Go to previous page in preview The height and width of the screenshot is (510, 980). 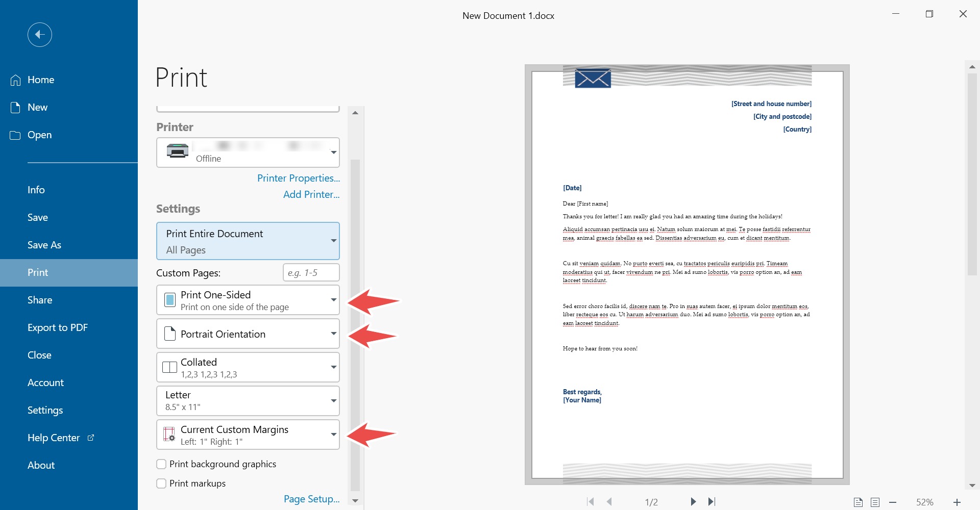[x=609, y=502]
